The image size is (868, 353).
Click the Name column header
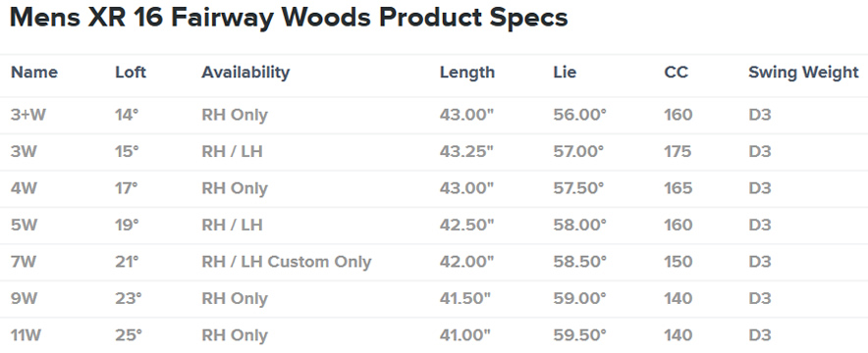[x=34, y=73]
